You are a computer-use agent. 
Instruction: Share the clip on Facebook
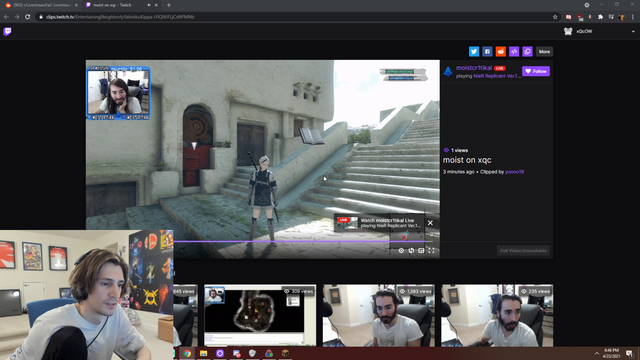[x=487, y=51]
